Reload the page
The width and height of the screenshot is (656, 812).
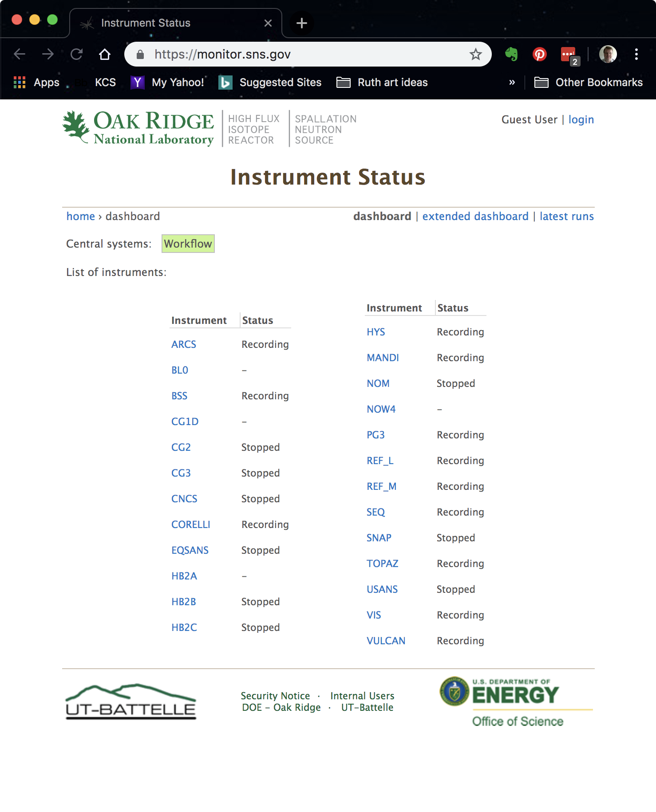tap(77, 54)
